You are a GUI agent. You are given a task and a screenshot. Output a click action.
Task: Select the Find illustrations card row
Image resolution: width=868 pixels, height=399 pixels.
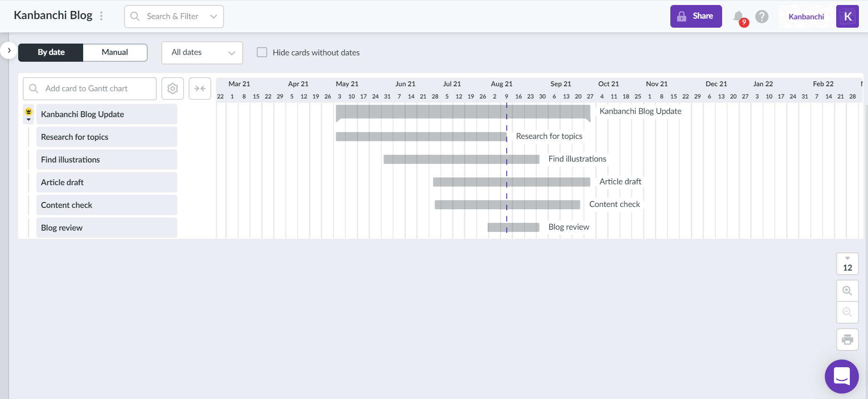107,160
